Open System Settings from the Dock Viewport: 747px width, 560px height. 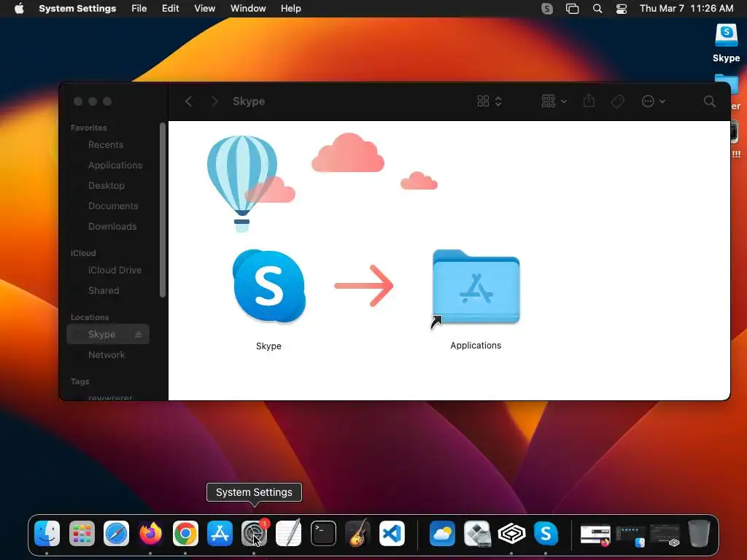coord(254,533)
